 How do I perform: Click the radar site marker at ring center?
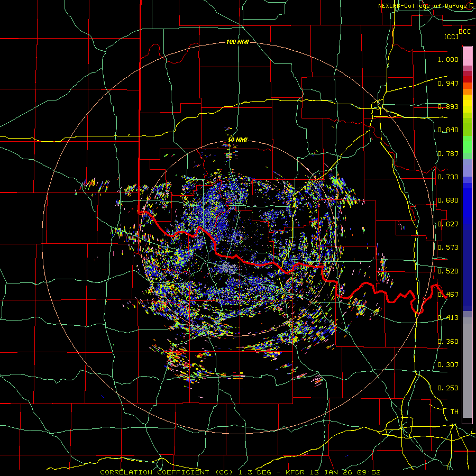tap(238, 237)
